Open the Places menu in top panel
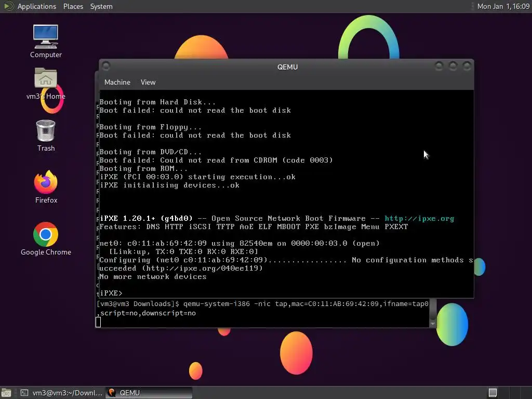532x399 pixels. click(x=73, y=6)
